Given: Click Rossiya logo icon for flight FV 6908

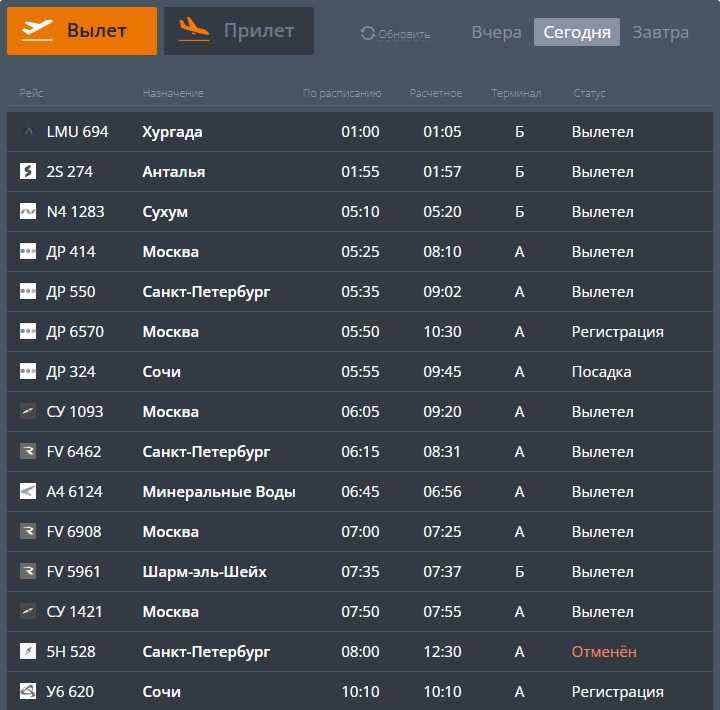Looking at the screenshot, I should [x=28, y=531].
